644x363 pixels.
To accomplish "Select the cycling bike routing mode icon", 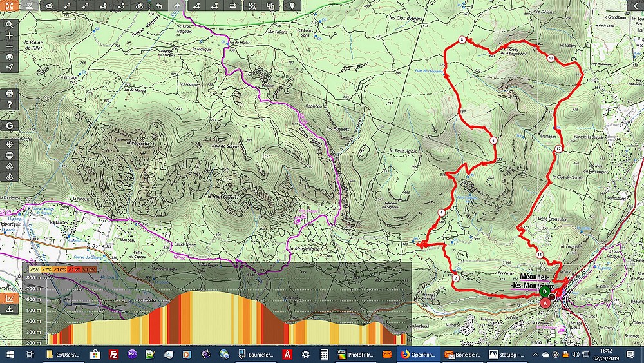I will (x=139, y=6).
